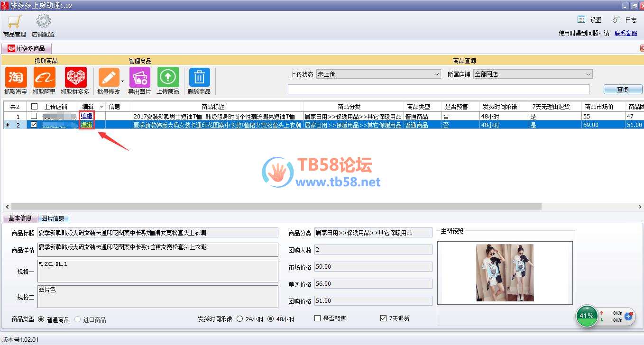Click the 商品市场价 column header
The width and height of the screenshot is (644, 345).
(603, 107)
